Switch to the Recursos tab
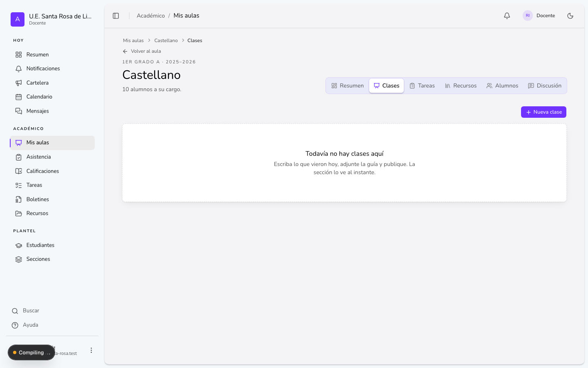Screen dimensions: 588x368 pos(461,86)
